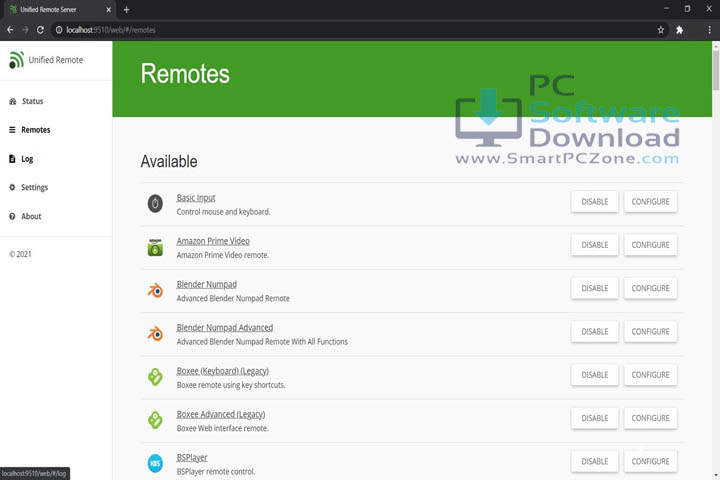Viewport: 720px width, 480px height.
Task: Open the browser extensions puzzle icon
Action: [680, 30]
